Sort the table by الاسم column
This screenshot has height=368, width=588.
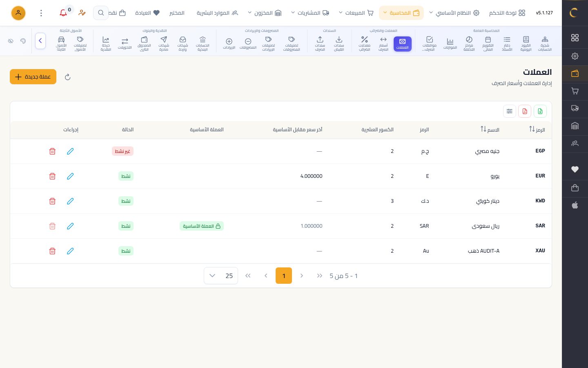coord(490,130)
